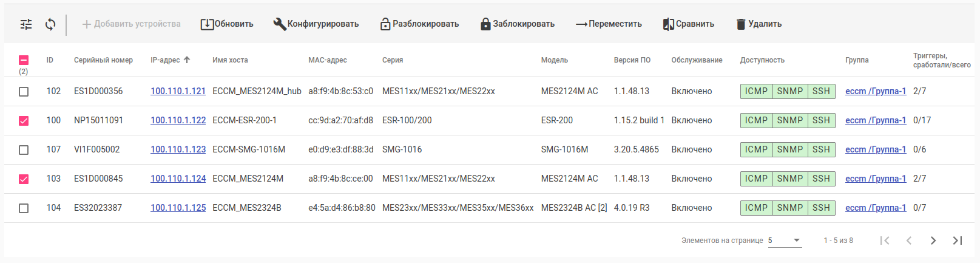Open IP address link 100.110.1.123
The image size is (980, 263).
click(x=178, y=149)
